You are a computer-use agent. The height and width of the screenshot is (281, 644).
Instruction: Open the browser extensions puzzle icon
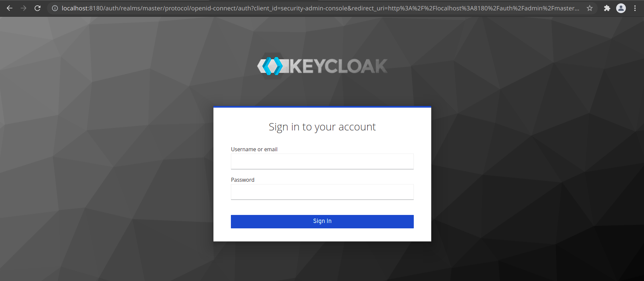[x=607, y=8]
